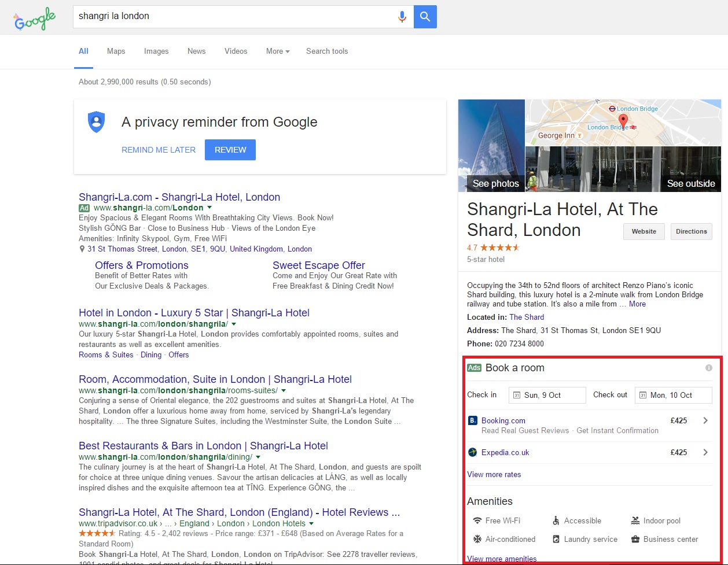Viewport: 728px width, 565px height.
Task: Click the info icon beside Book a room
Action: point(709,368)
